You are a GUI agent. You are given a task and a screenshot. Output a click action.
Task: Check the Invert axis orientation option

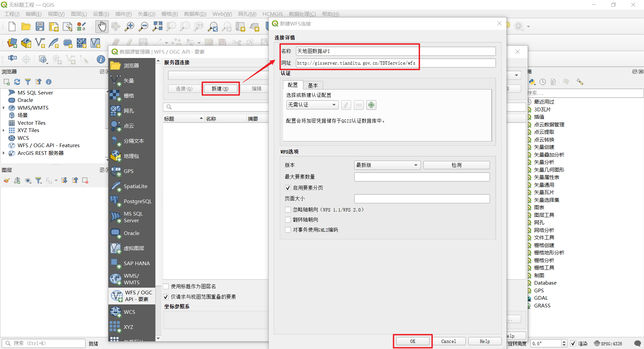coord(288,220)
